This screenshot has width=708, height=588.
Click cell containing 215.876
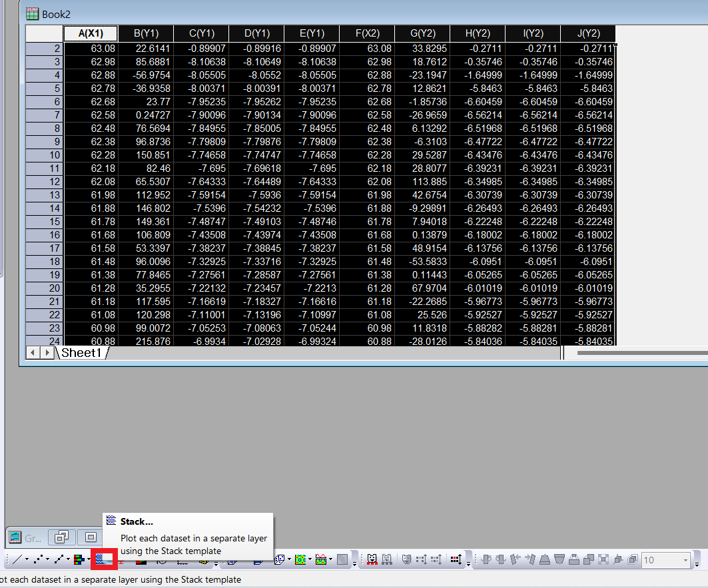click(x=146, y=341)
